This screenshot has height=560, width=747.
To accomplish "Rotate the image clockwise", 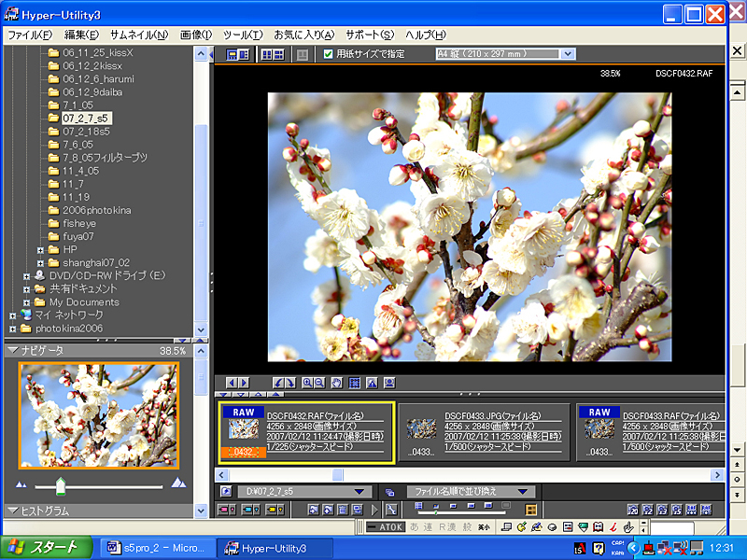I will point(289,383).
